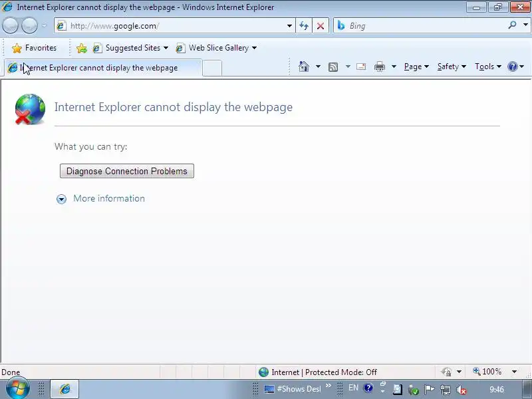This screenshot has width=532, height=399.
Task: Open the recent pages dropdown arrow
Action: pos(45,25)
